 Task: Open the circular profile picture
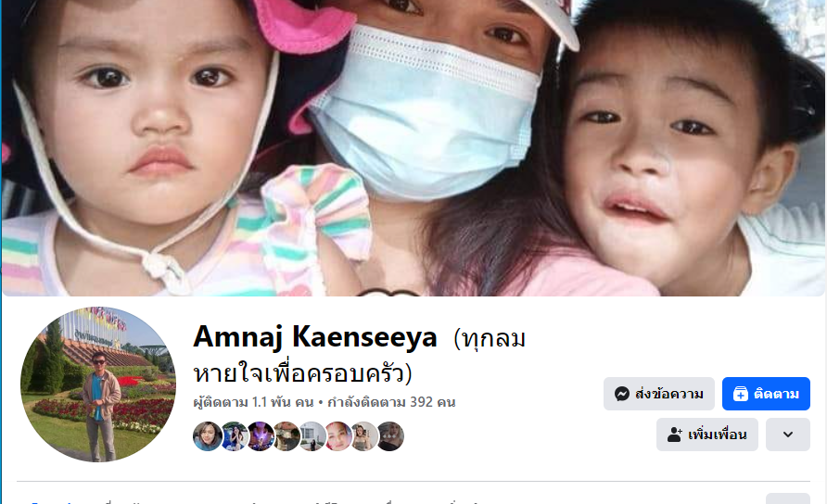pyautogui.click(x=98, y=384)
